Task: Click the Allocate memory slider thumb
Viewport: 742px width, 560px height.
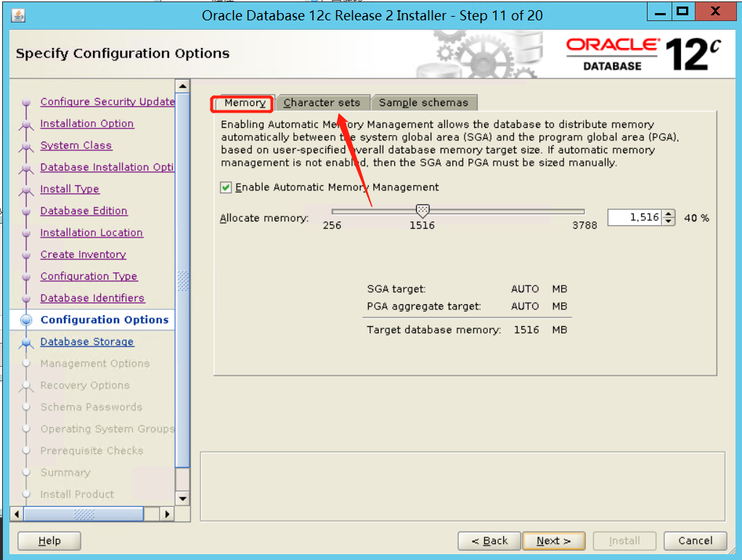Action: [423, 211]
